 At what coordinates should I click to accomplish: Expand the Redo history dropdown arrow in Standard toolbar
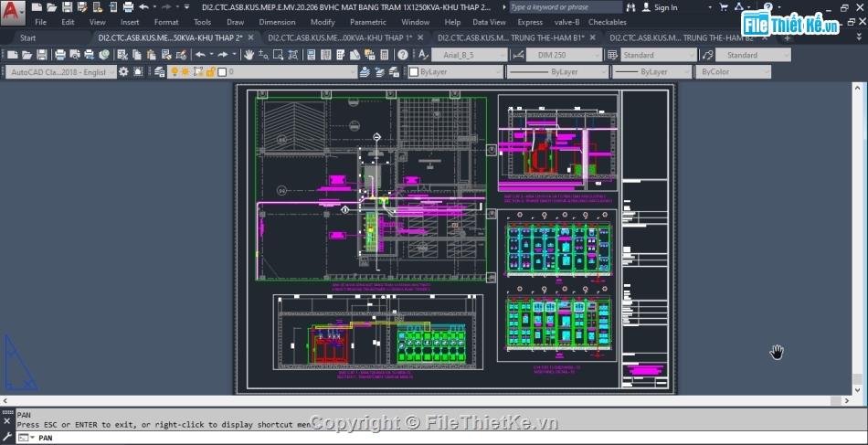(234, 55)
